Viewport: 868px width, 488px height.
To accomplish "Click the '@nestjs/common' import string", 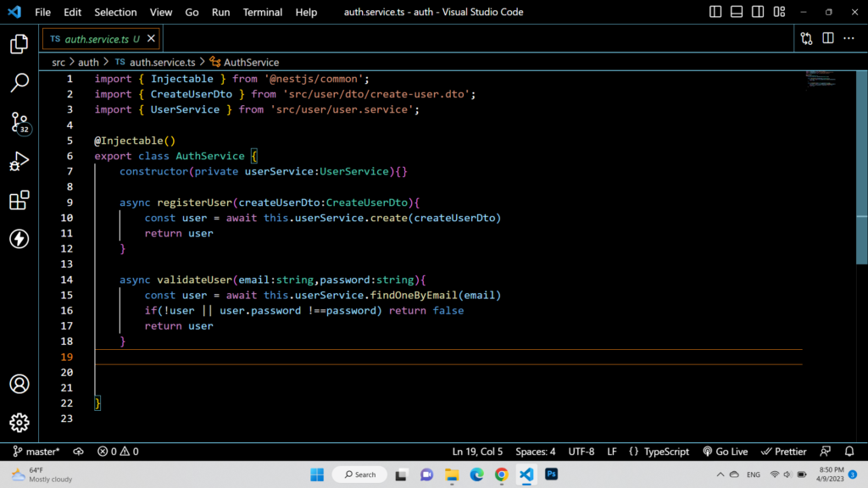I will (314, 79).
